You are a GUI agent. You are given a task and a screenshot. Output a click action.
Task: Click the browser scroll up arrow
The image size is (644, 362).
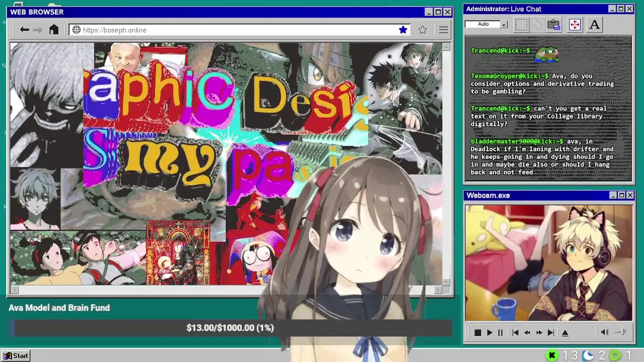[x=446, y=46]
